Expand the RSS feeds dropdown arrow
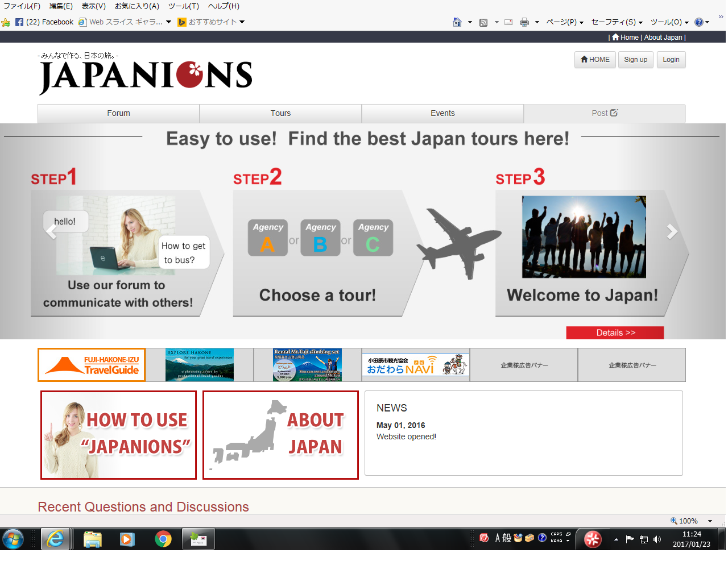 click(x=497, y=22)
